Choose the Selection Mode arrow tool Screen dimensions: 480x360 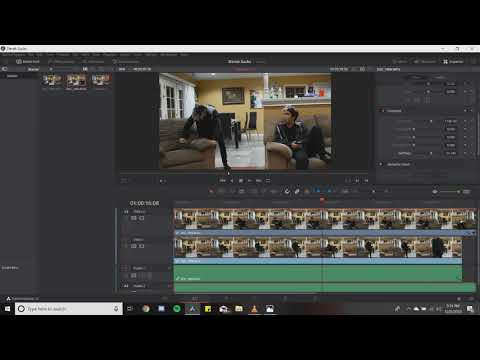(211, 191)
